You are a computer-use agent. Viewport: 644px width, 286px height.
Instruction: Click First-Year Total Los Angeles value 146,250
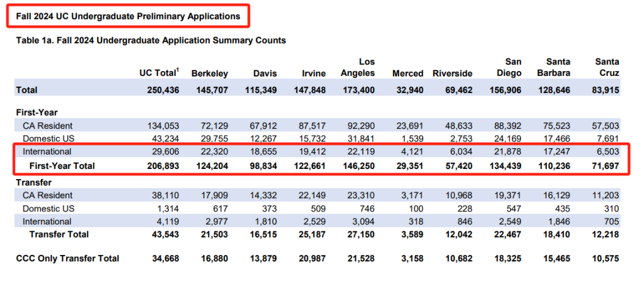coord(358,166)
